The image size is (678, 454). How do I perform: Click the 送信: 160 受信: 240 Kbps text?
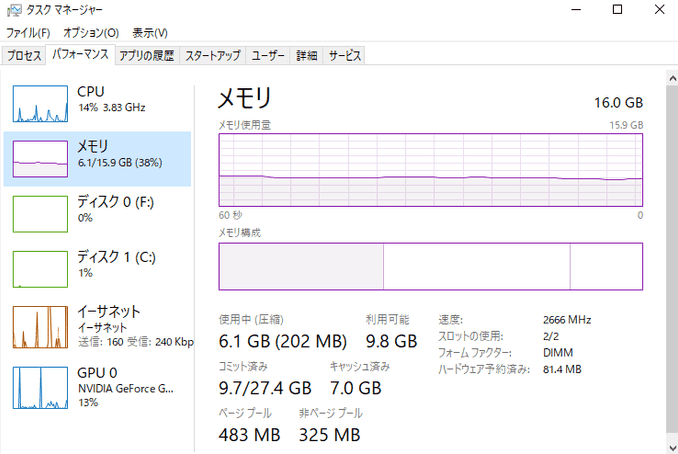(136, 342)
